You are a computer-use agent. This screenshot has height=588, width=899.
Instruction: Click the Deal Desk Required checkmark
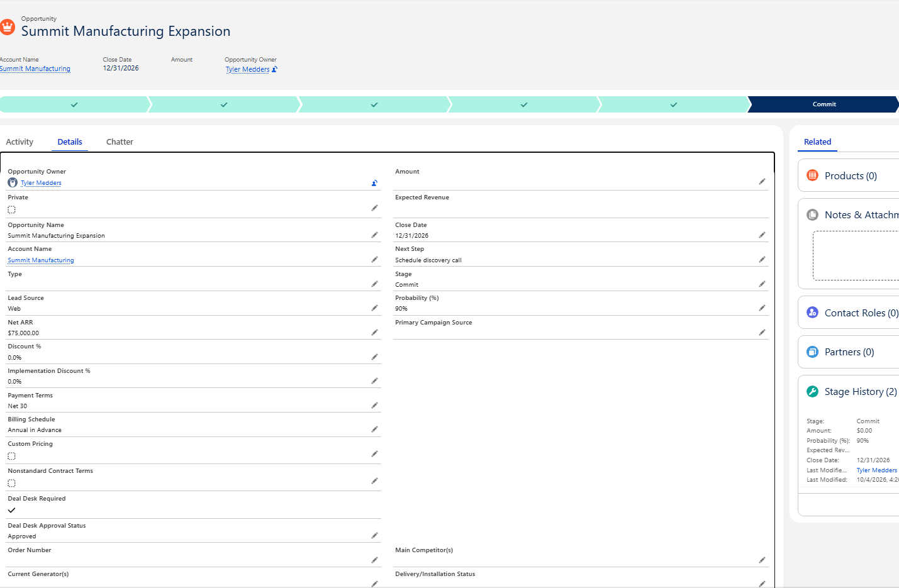click(x=11, y=510)
